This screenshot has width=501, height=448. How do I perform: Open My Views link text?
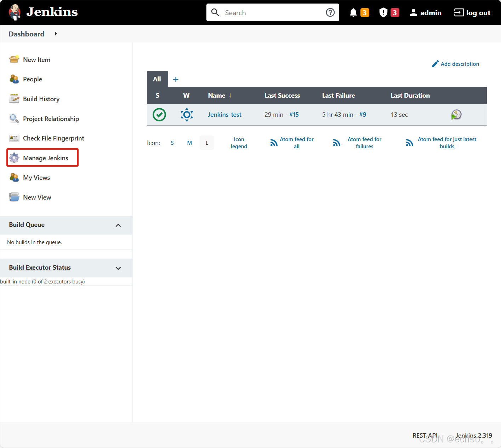(36, 178)
